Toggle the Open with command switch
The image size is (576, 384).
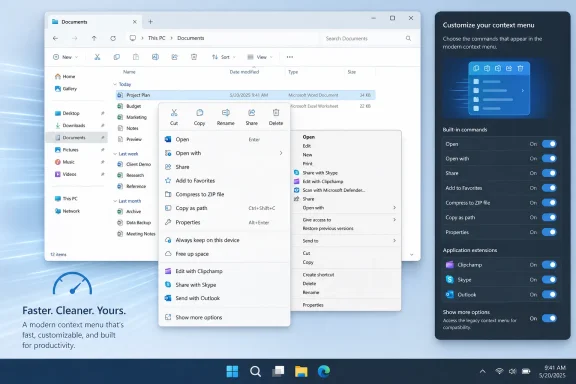click(549, 159)
